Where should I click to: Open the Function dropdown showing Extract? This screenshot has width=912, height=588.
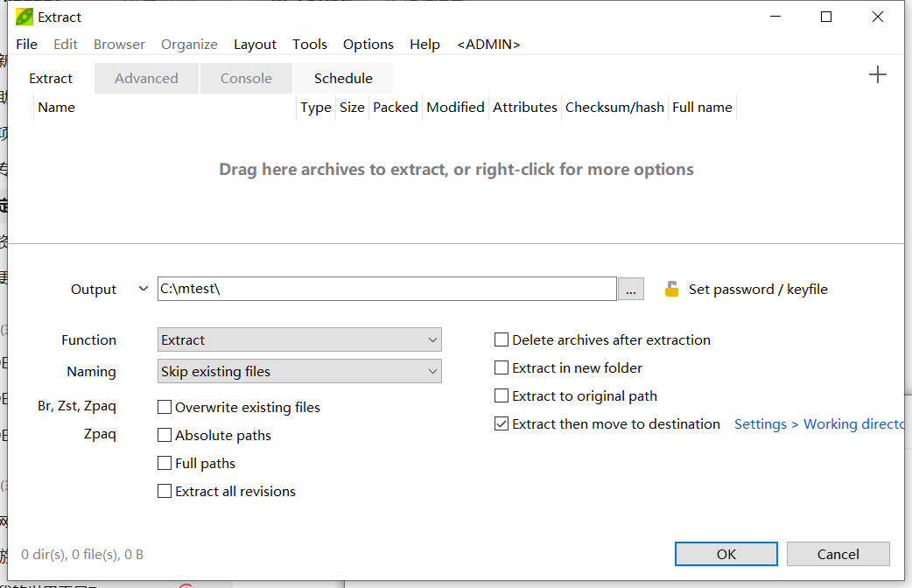click(x=299, y=339)
